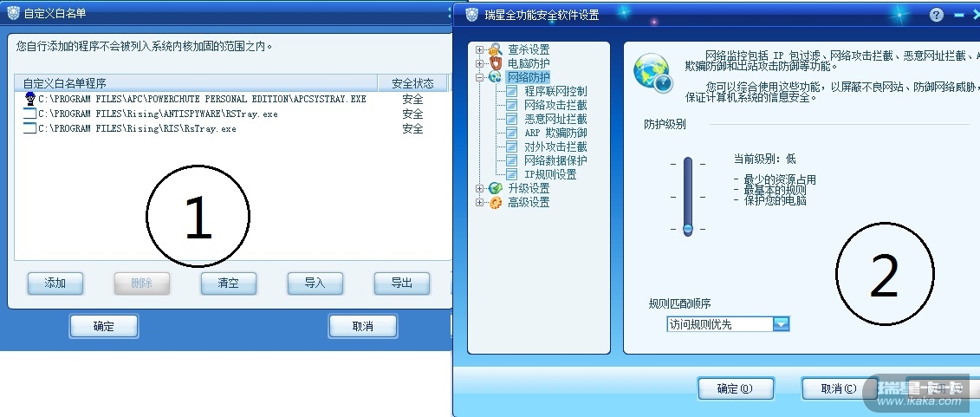Click the icon beside 网络数据保护
This screenshot has width=980, height=417.
[512, 160]
